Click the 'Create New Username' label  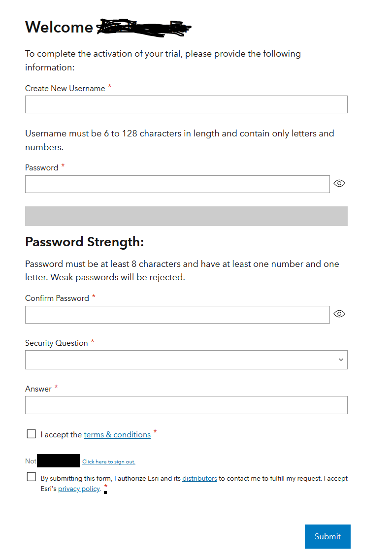(x=65, y=89)
